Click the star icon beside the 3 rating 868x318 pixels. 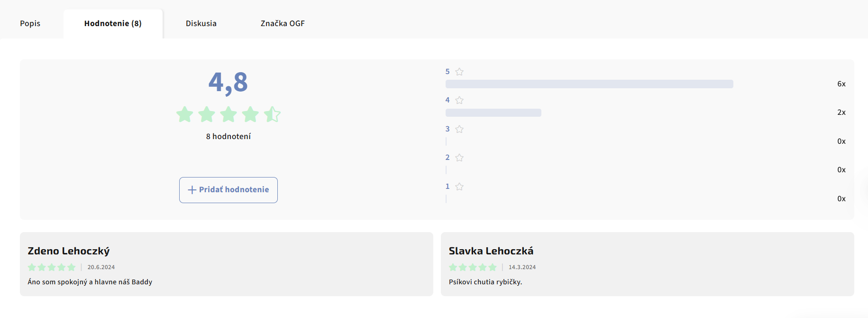[459, 129]
